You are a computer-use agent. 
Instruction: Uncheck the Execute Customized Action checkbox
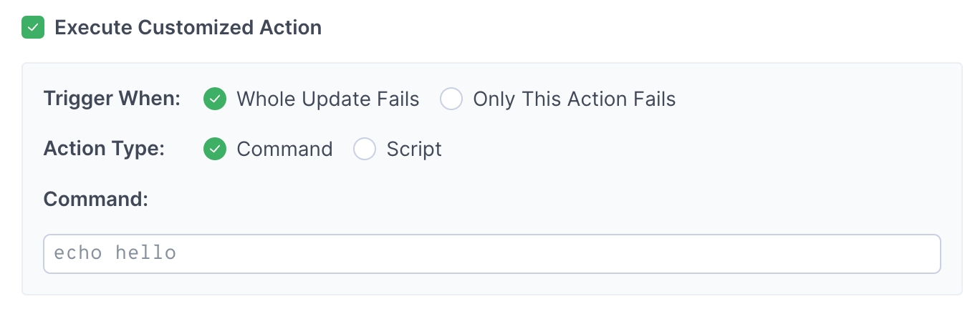pyautogui.click(x=33, y=28)
